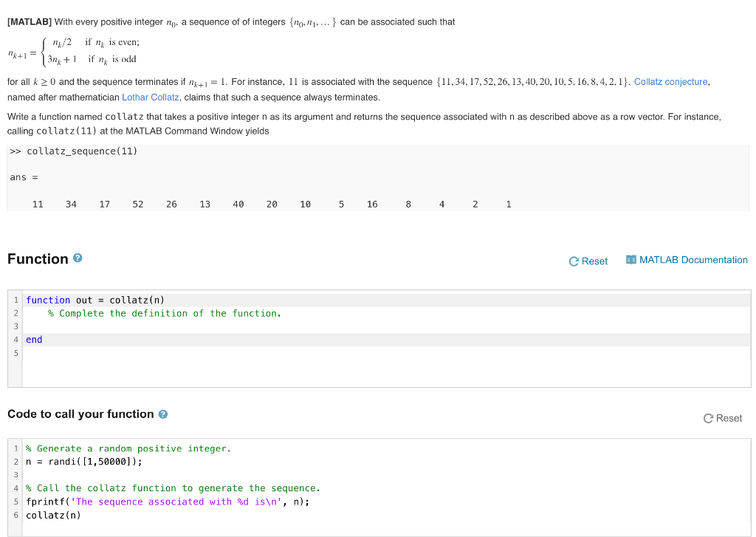The height and width of the screenshot is (537, 756).
Task: Click the MATLAB Documentation book icon
Action: point(631,260)
